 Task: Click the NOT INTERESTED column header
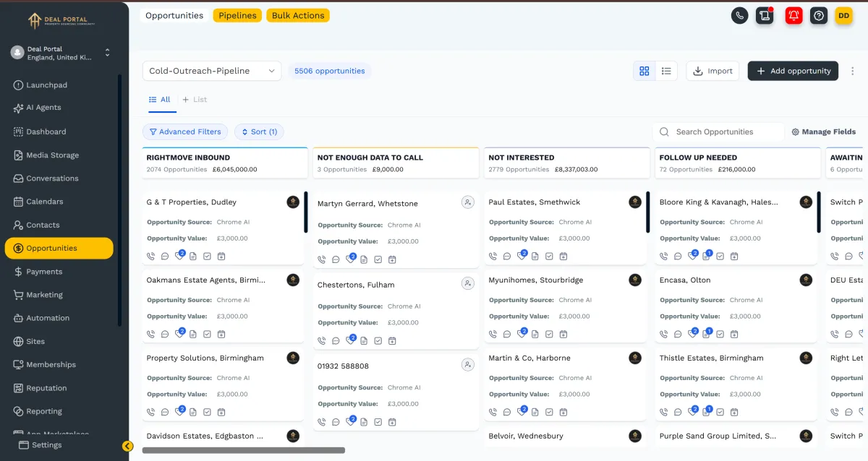tap(567, 163)
